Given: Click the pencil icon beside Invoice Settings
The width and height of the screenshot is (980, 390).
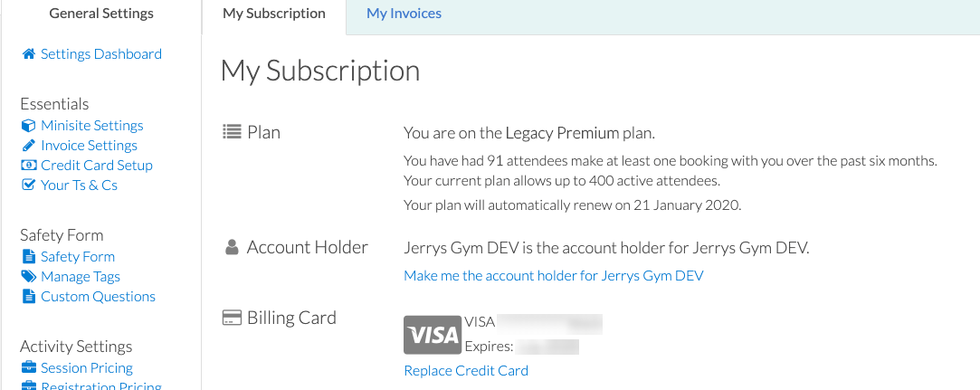Looking at the screenshot, I should [28, 146].
